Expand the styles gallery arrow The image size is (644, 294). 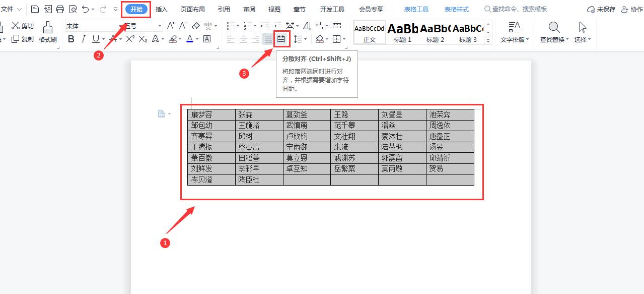point(488,40)
